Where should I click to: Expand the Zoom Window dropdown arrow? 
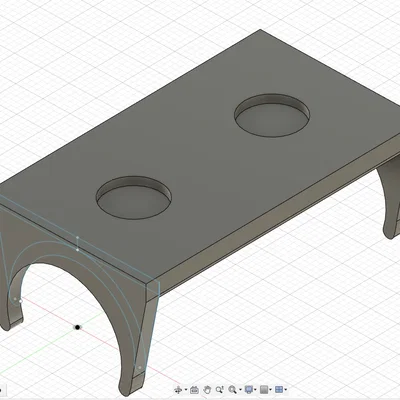point(240,389)
